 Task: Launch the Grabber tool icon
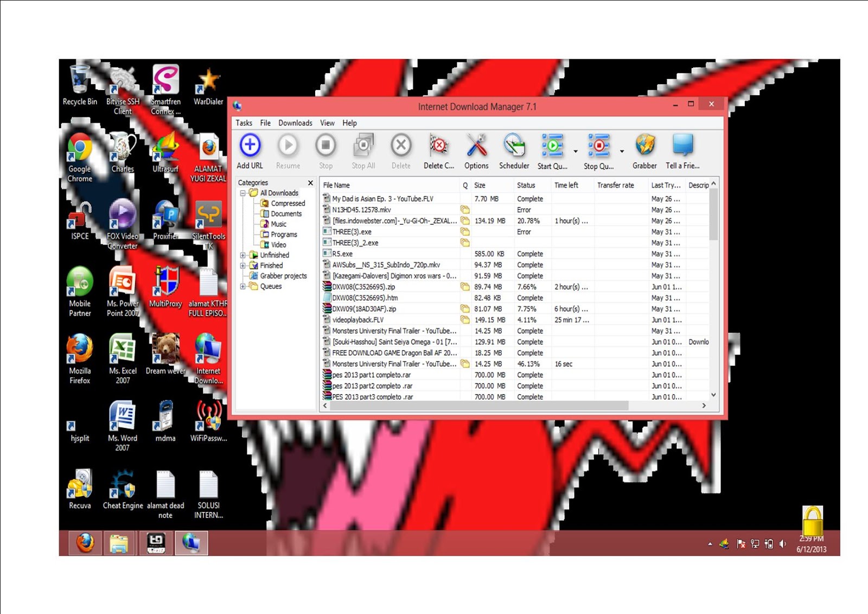[644, 145]
